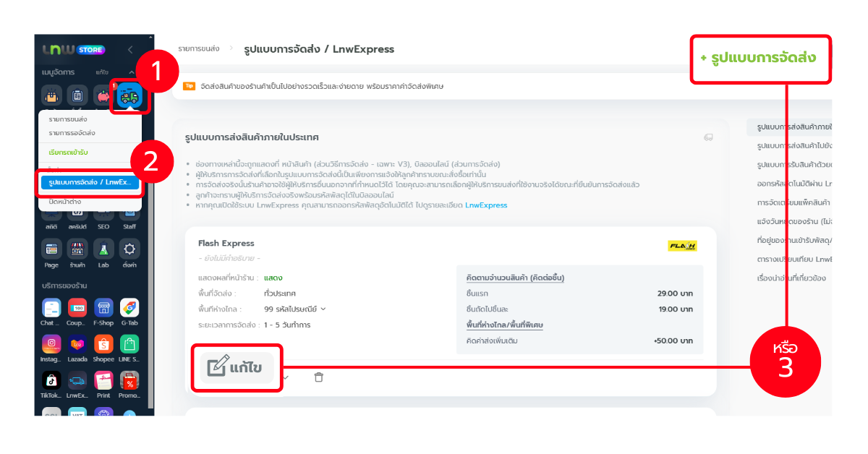Click the F-Shop storefront icon
868x454 pixels.
(104, 308)
